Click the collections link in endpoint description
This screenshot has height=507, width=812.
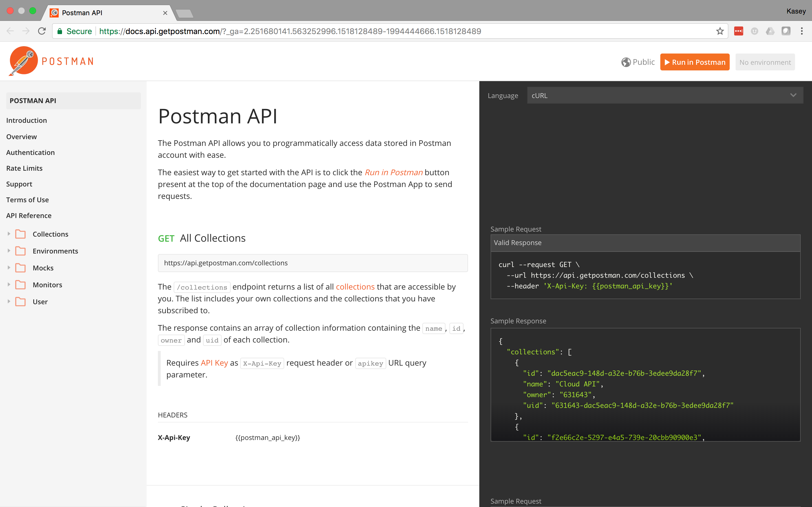(x=356, y=286)
